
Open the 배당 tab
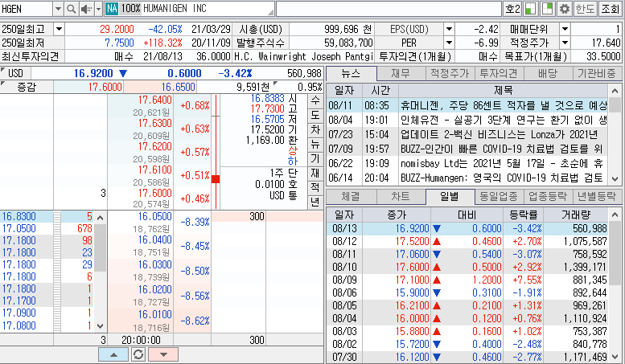(548, 73)
